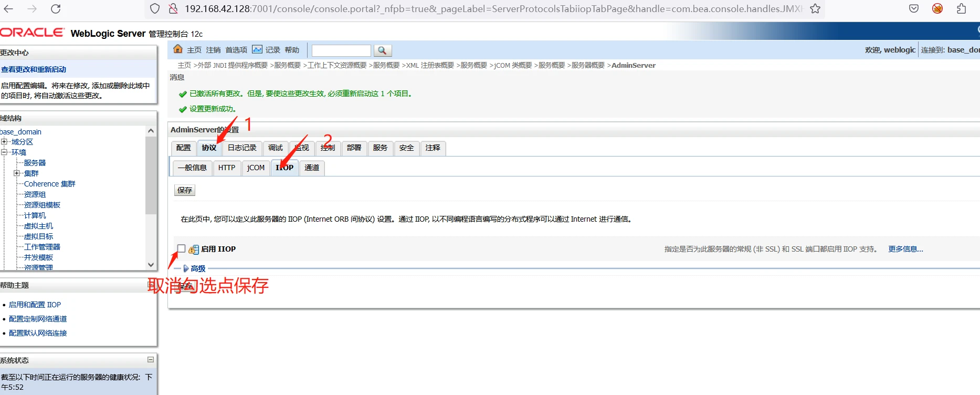This screenshot has height=395, width=980.
Task: Click the first breadcrumb 主页
Action: (184, 65)
